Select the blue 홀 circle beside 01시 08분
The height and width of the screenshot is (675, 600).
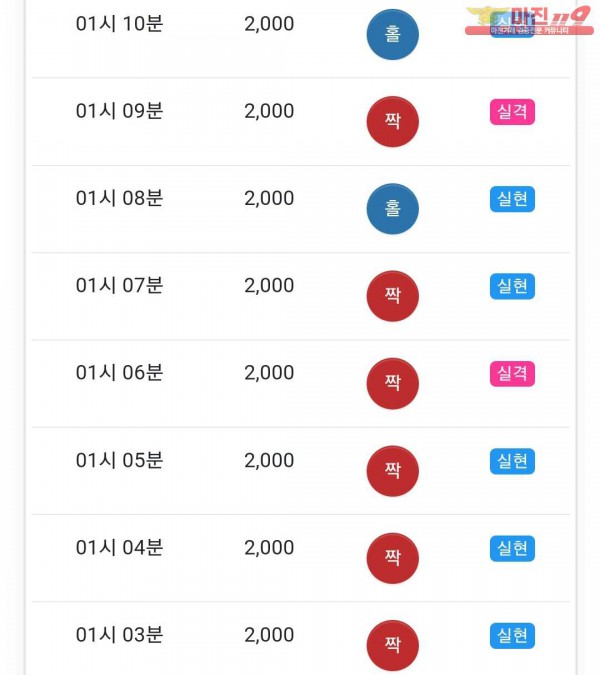tap(392, 209)
